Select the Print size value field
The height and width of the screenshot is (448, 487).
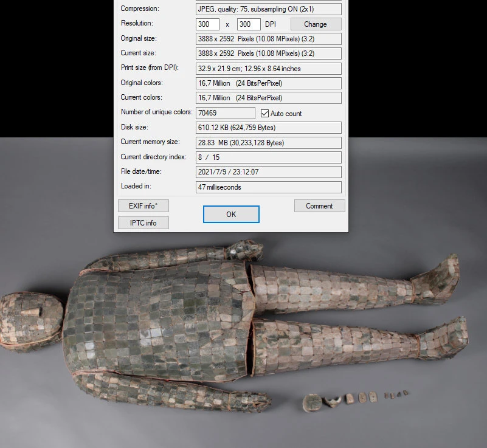pyautogui.click(x=268, y=69)
